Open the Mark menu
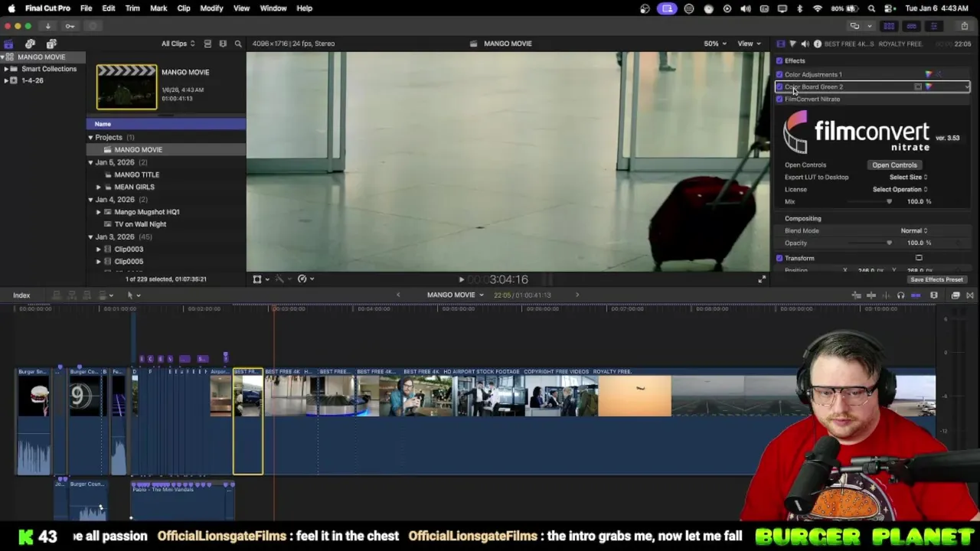This screenshot has width=980, height=551. coord(158,8)
